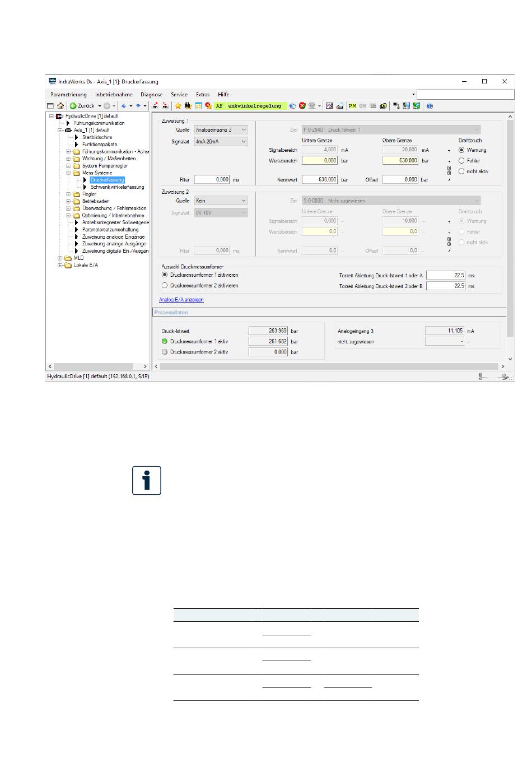Select Drahtbruch Fehler option in Zuweisung 1
532x767 pixels.
coord(461,161)
